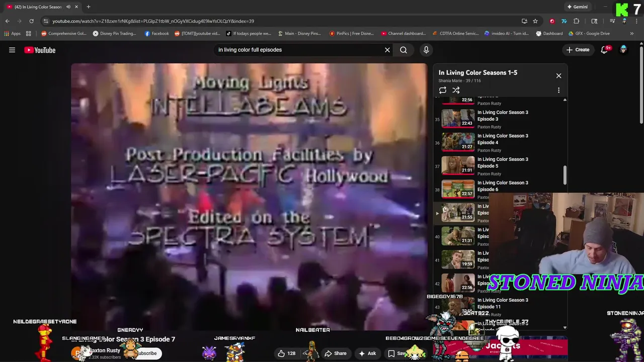Start voice search with the microphone icon
The image size is (644, 362).
pos(426,50)
